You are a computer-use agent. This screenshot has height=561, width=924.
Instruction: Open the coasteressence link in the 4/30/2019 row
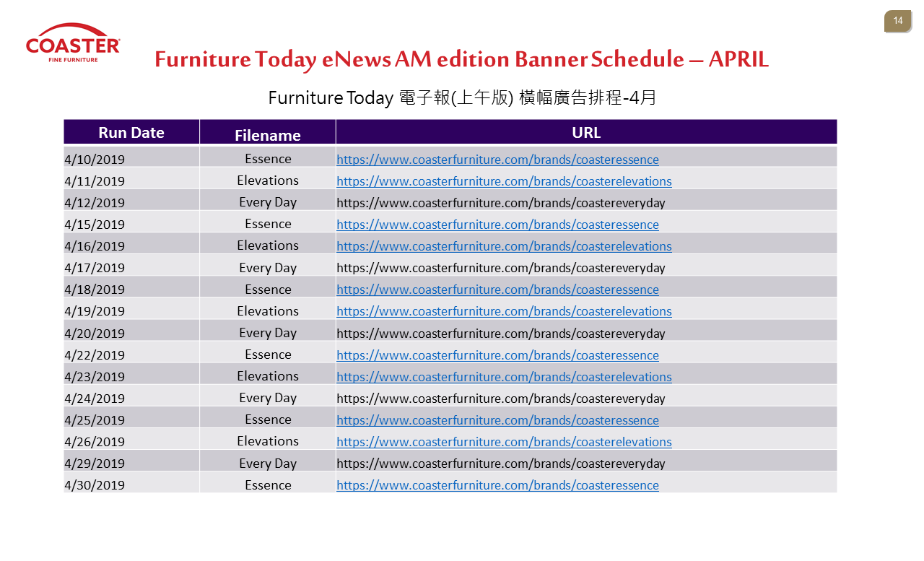(497, 485)
